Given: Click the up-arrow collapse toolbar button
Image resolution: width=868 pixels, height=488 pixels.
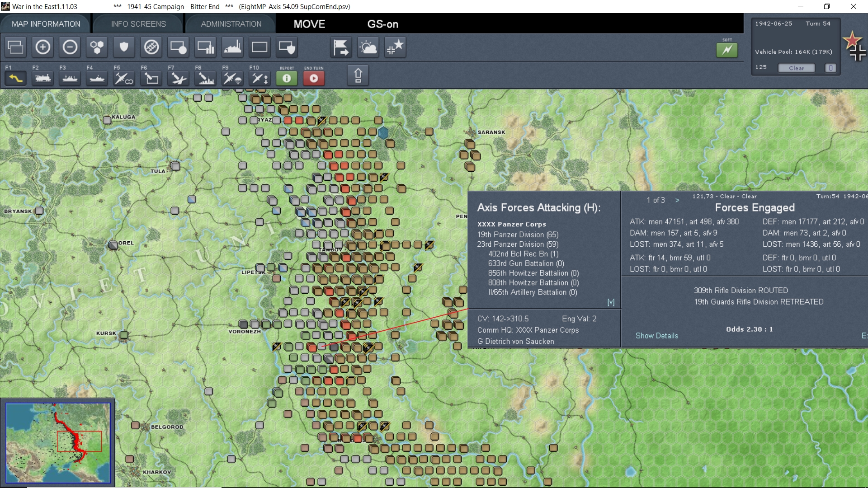Looking at the screenshot, I should tap(358, 75).
